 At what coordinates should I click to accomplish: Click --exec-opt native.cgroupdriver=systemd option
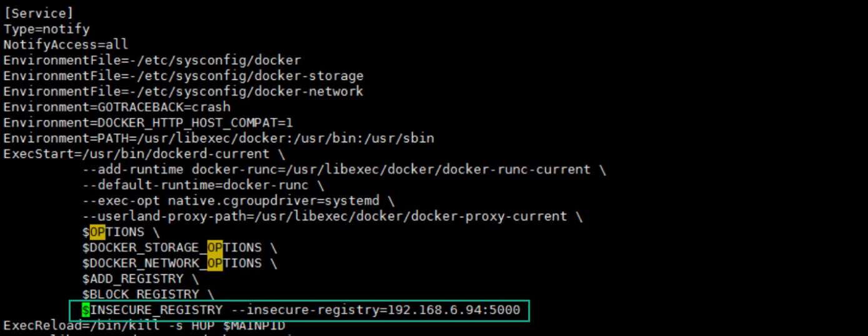pos(230,201)
